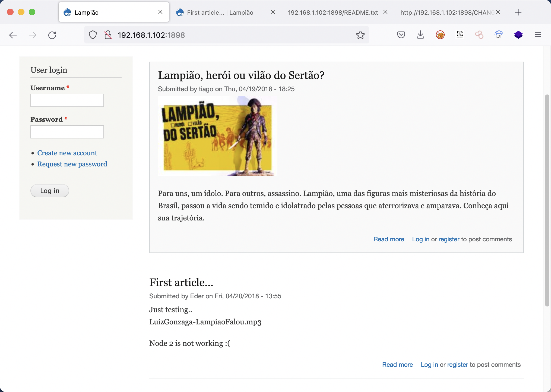Bookmark this page with the star icon
Screen dimensions: 551x392
coord(360,35)
